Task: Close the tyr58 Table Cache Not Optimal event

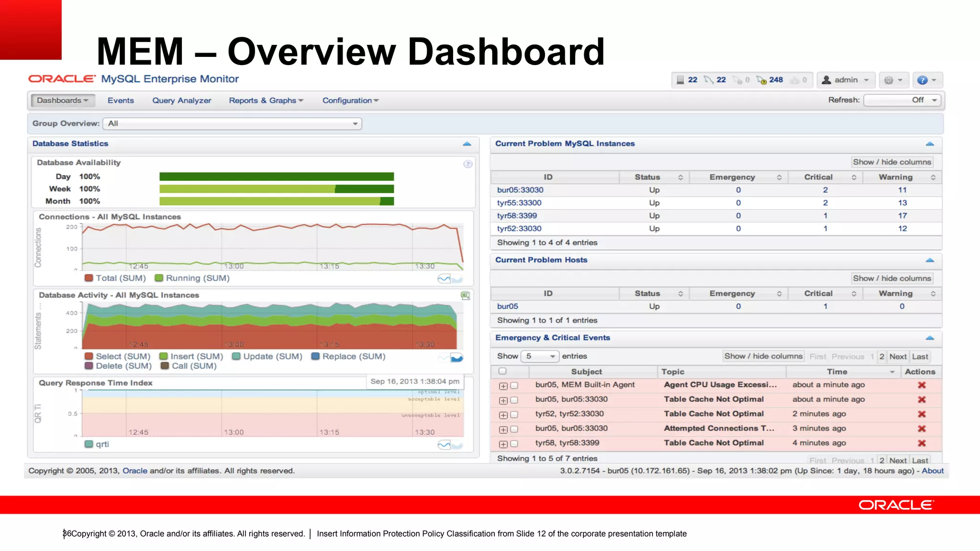Action: click(x=922, y=443)
